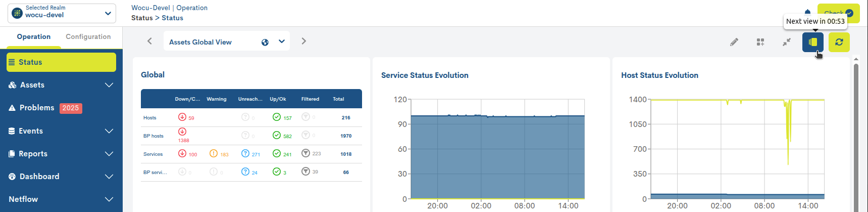Click the Check button
The width and height of the screenshot is (868, 212).
(839, 13)
